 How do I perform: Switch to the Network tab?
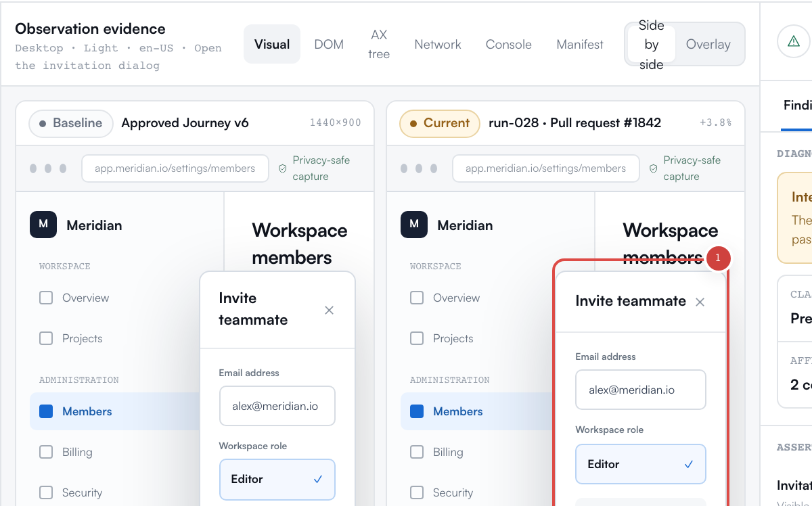[x=438, y=45]
